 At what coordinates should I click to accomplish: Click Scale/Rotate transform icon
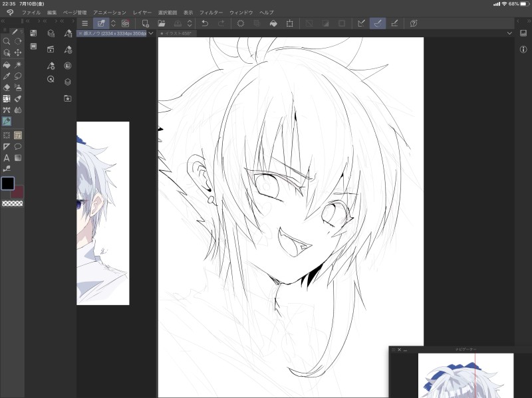[289, 23]
